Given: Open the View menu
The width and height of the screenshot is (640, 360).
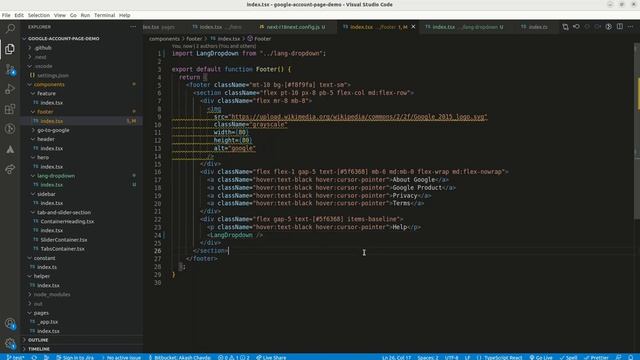Looking at the screenshot, I should click(x=60, y=15).
